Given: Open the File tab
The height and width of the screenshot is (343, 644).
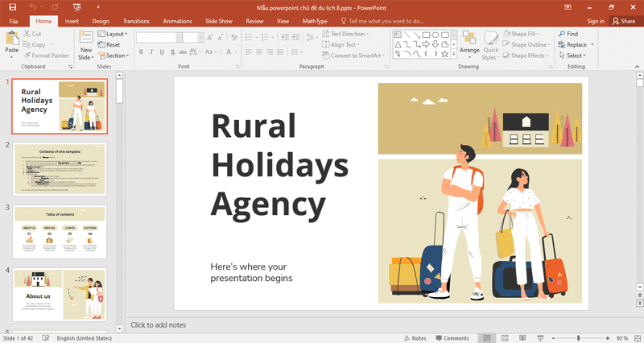Looking at the screenshot, I should tap(14, 21).
